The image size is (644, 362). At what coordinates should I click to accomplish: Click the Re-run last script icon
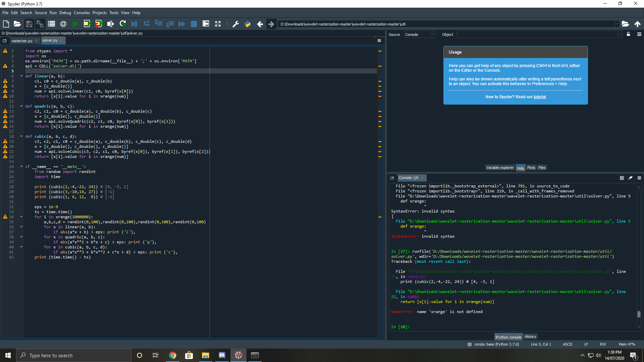point(122,24)
